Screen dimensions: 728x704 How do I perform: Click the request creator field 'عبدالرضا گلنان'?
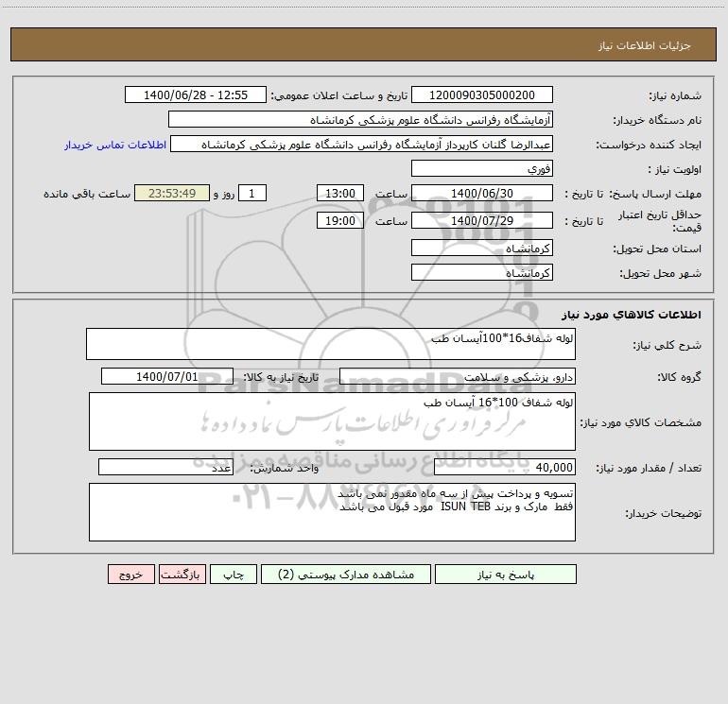[x=361, y=144]
